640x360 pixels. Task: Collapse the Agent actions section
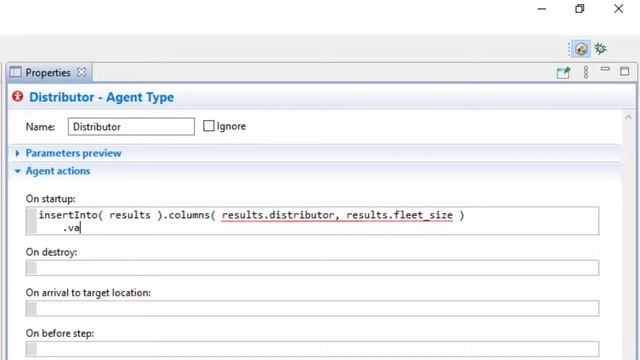pos(18,171)
